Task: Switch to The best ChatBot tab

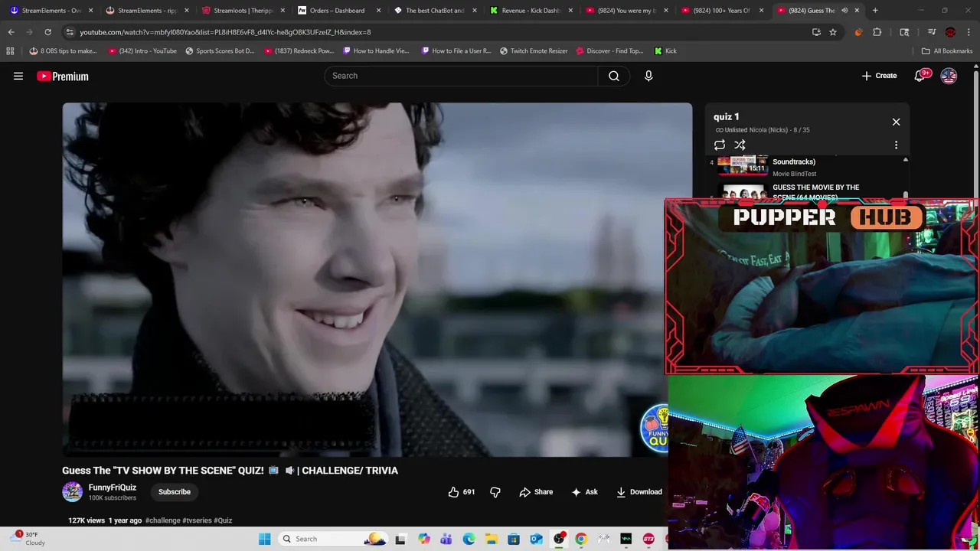Action: [433, 10]
